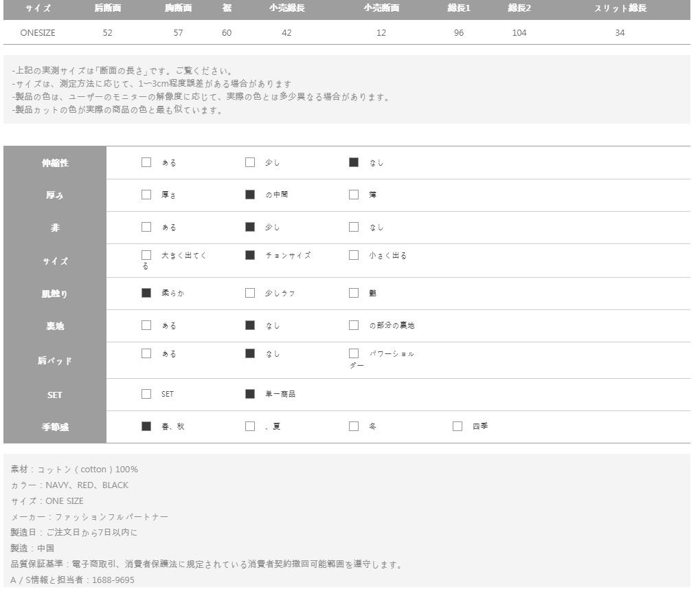Check the '四季' season checkbox
The height and width of the screenshot is (594, 700).
(458, 426)
